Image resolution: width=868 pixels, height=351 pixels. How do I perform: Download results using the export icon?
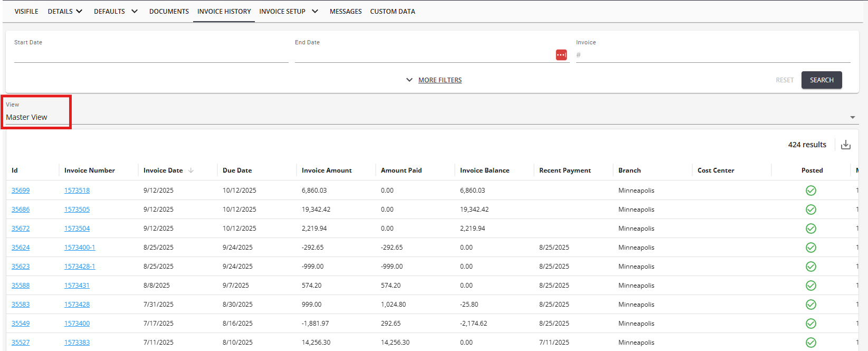coord(846,145)
